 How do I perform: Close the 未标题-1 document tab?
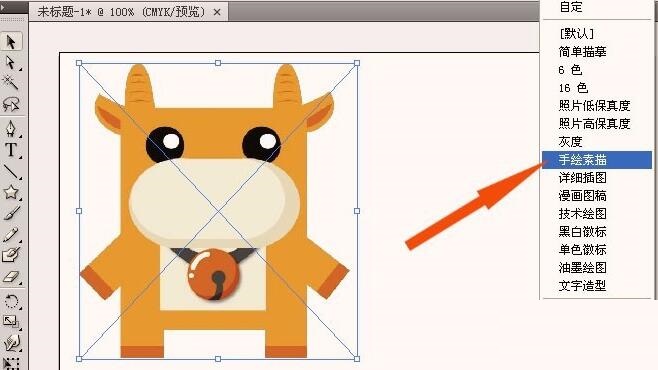217,12
